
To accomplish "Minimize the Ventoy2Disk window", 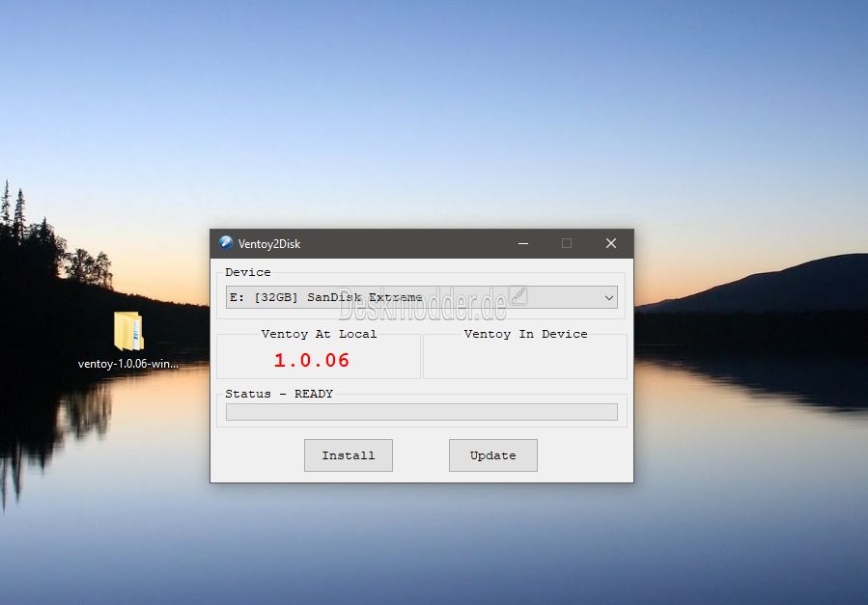I will (x=523, y=243).
